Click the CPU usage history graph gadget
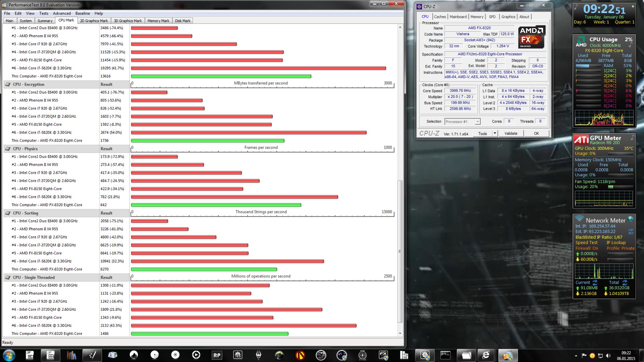The image size is (644, 362). click(x=604, y=117)
